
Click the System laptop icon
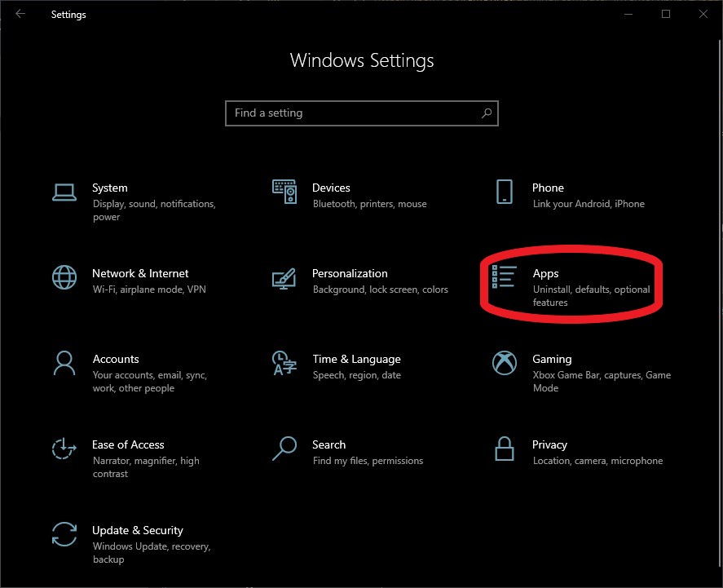tap(64, 192)
